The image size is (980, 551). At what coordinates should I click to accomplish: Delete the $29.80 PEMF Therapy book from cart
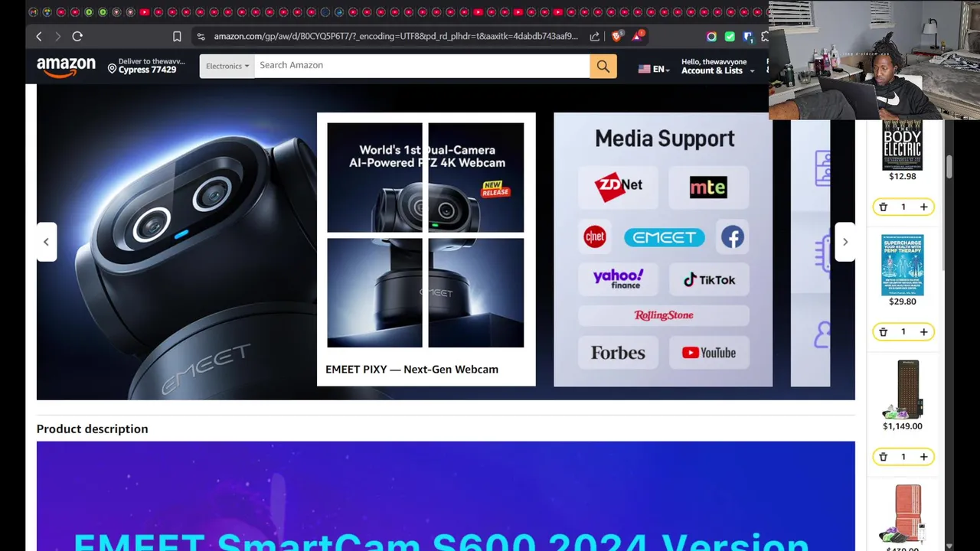point(883,331)
